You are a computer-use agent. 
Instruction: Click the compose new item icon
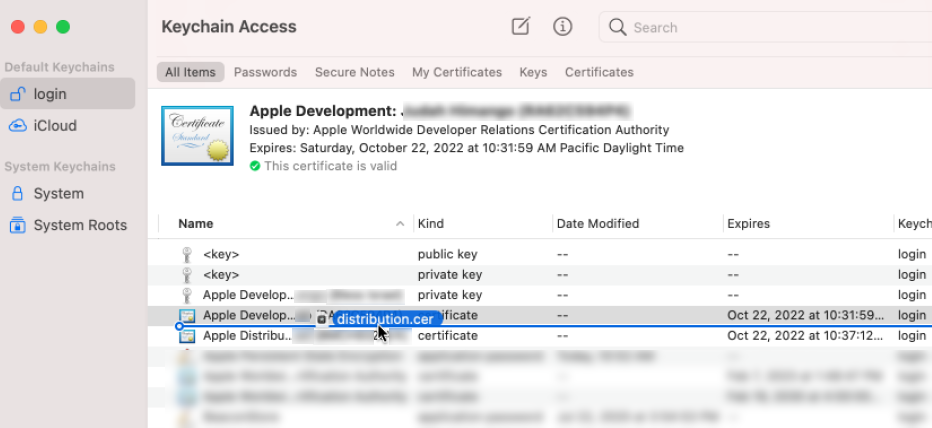pos(520,27)
